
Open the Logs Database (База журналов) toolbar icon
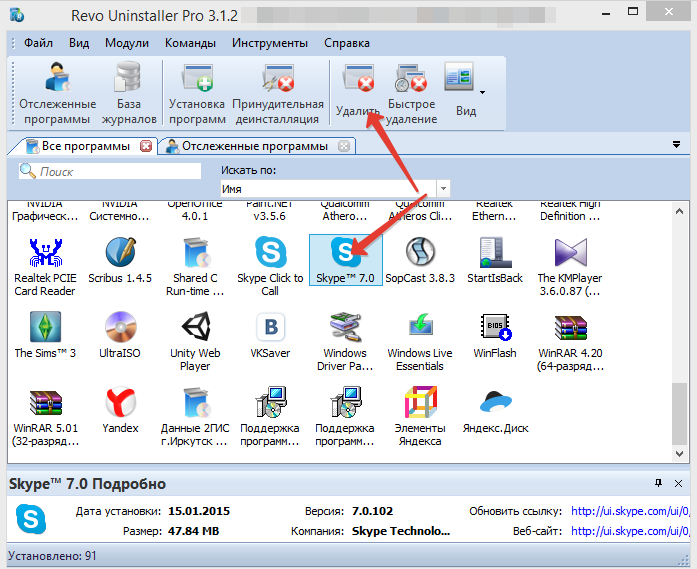pos(129,93)
